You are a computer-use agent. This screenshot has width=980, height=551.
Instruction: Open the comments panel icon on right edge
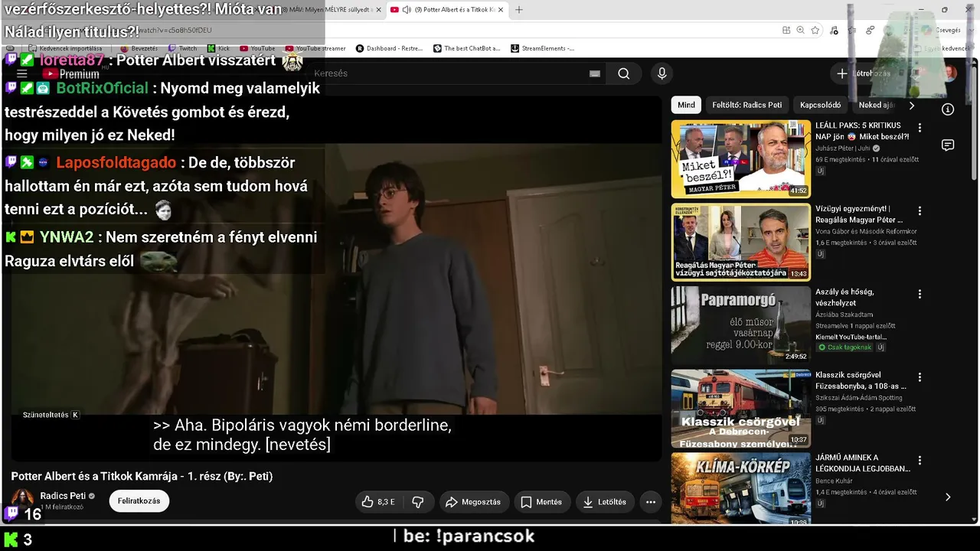[948, 145]
